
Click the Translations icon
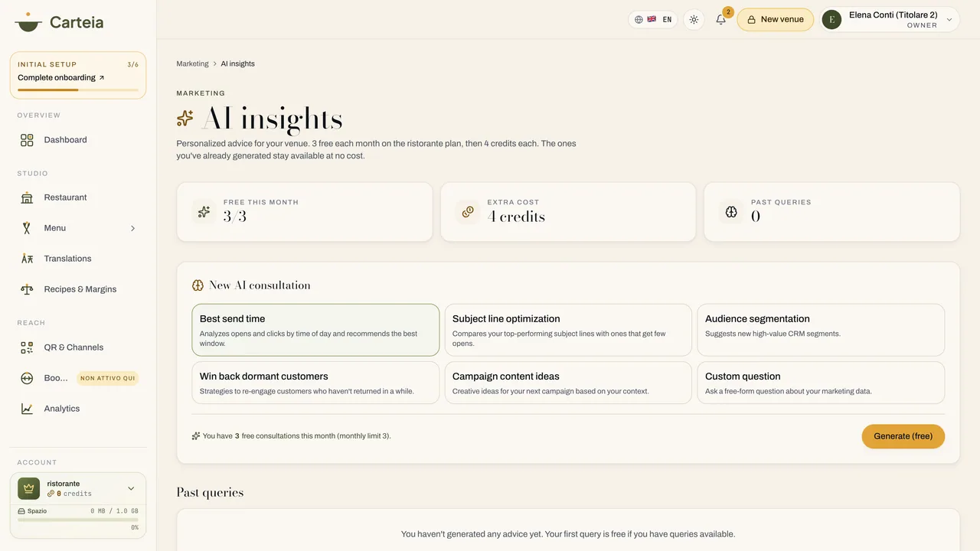(x=27, y=259)
